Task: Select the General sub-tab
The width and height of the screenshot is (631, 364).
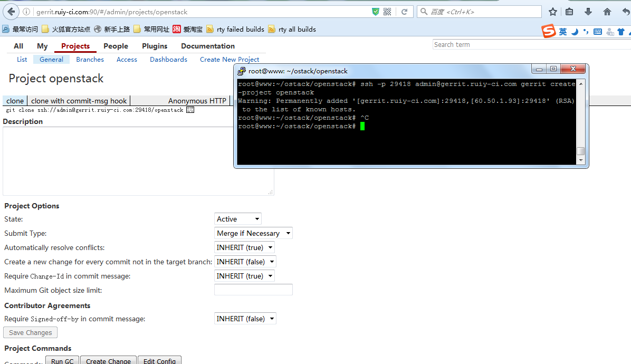Action: pyautogui.click(x=51, y=59)
